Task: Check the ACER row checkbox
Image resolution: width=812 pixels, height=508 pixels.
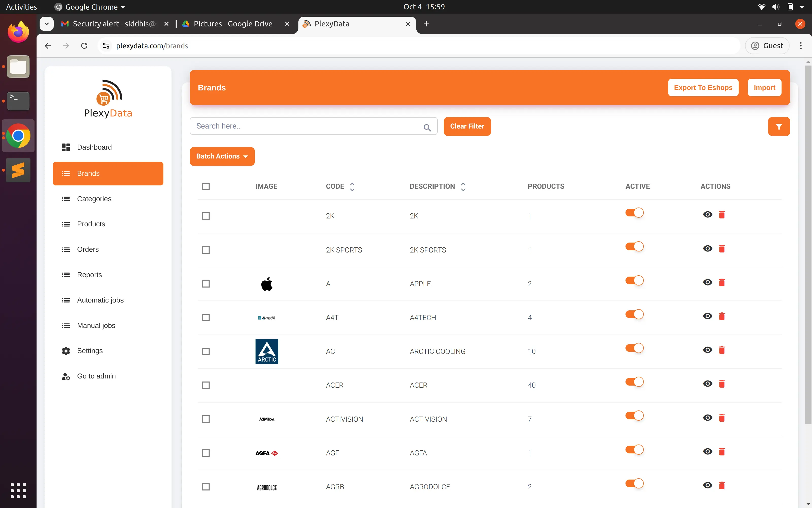Action: pos(206,385)
